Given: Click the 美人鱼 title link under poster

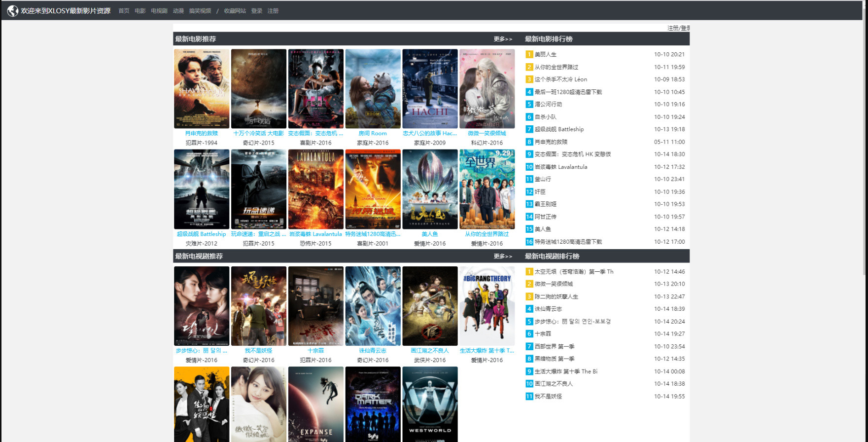Looking at the screenshot, I should tap(430, 234).
